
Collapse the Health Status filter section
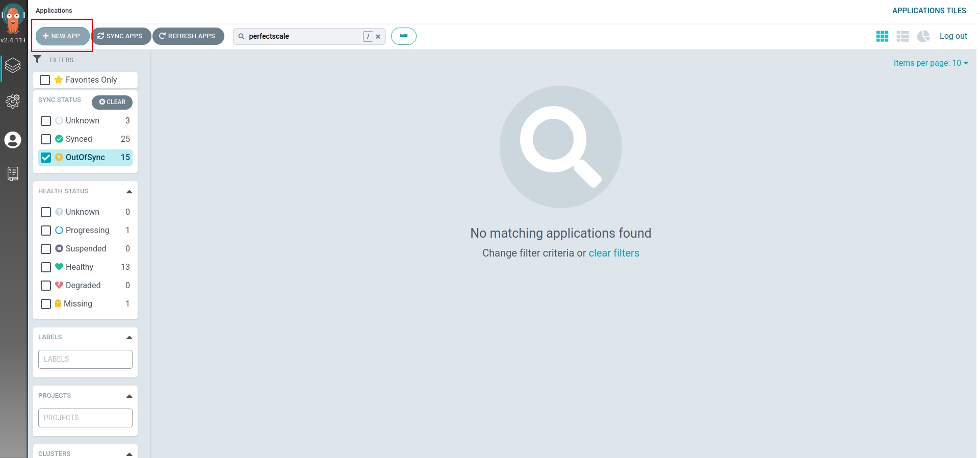tap(129, 192)
